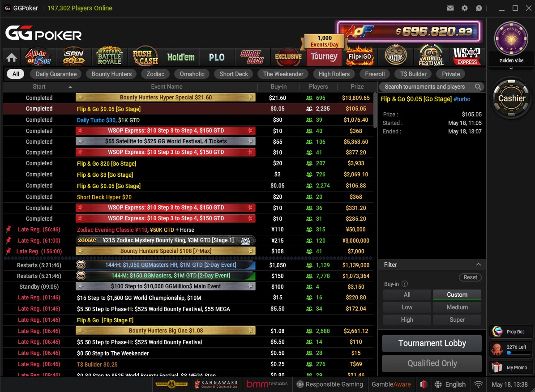
Task: Open the English language selector
Action: click(x=450, y=384)
